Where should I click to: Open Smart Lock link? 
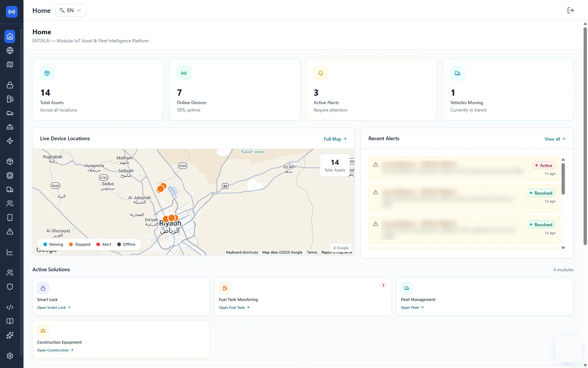54,308
